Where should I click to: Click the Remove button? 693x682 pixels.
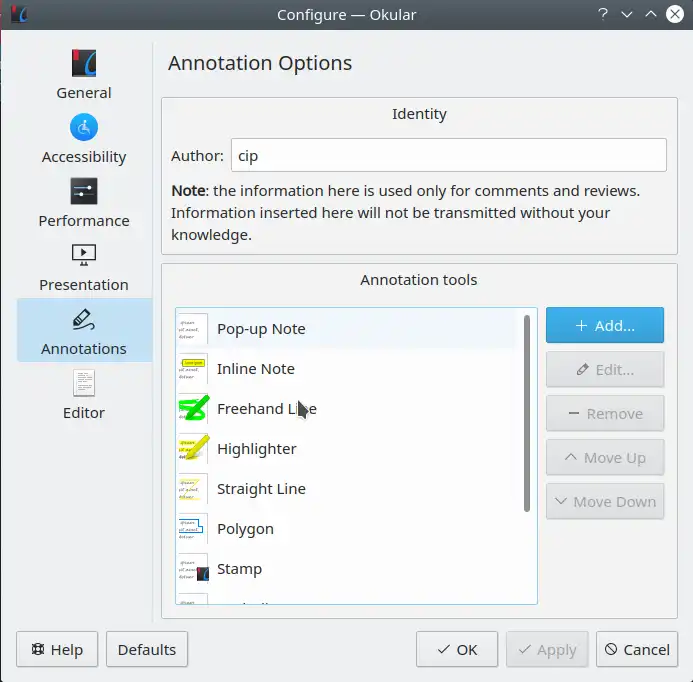coord(605,414)
